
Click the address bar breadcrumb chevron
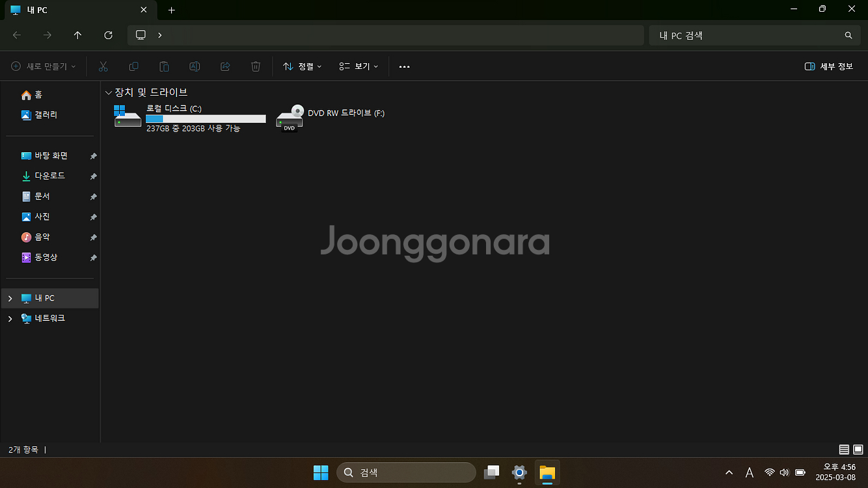click(x=159, y=35)
